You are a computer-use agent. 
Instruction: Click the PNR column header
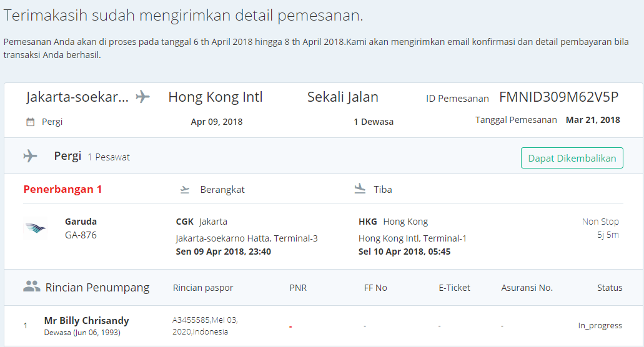click(298, 288)
